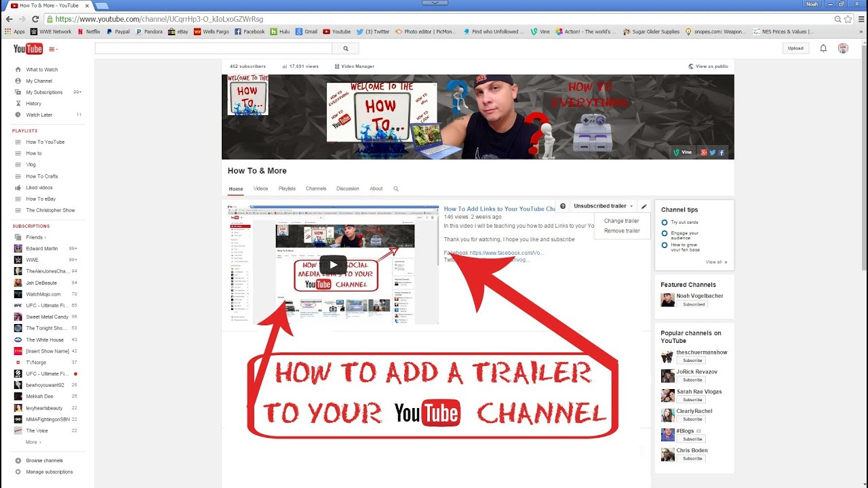This screenshot has height=488, width=868.
Task: Click the Noah profile button in title bar
Action: 812,4
